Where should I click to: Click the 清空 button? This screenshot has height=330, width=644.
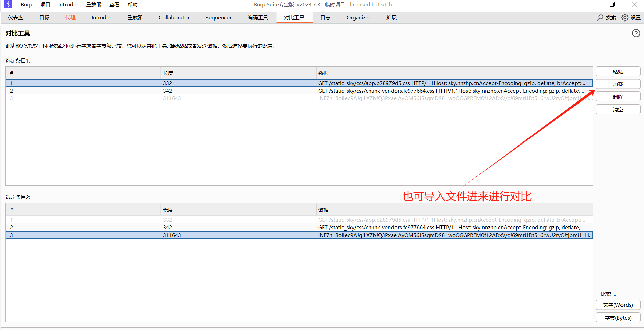tap(618, 109)
